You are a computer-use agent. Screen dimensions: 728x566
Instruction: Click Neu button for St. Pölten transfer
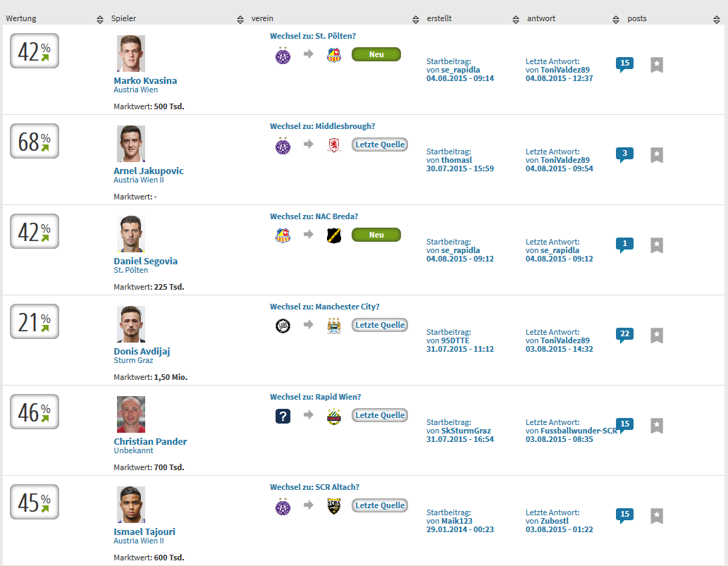376,54
